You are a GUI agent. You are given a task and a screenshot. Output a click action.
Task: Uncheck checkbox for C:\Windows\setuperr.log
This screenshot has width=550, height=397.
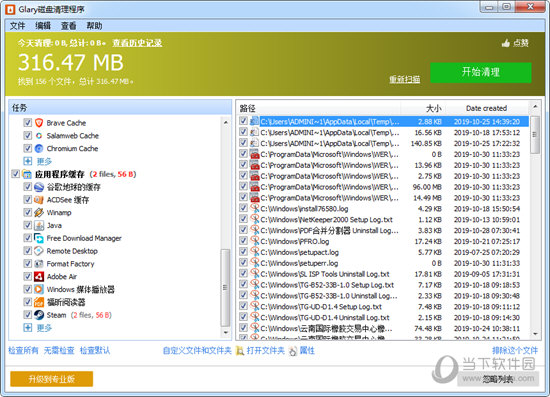point(243,262)
